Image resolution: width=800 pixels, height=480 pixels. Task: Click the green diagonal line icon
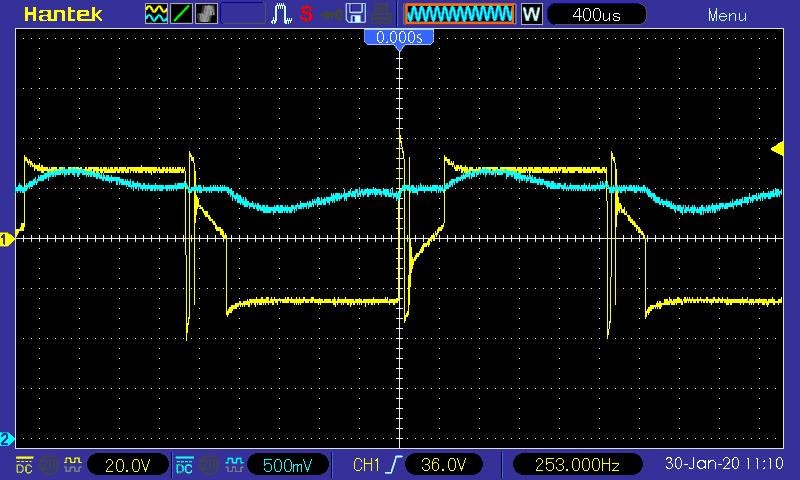pos(181,14)
